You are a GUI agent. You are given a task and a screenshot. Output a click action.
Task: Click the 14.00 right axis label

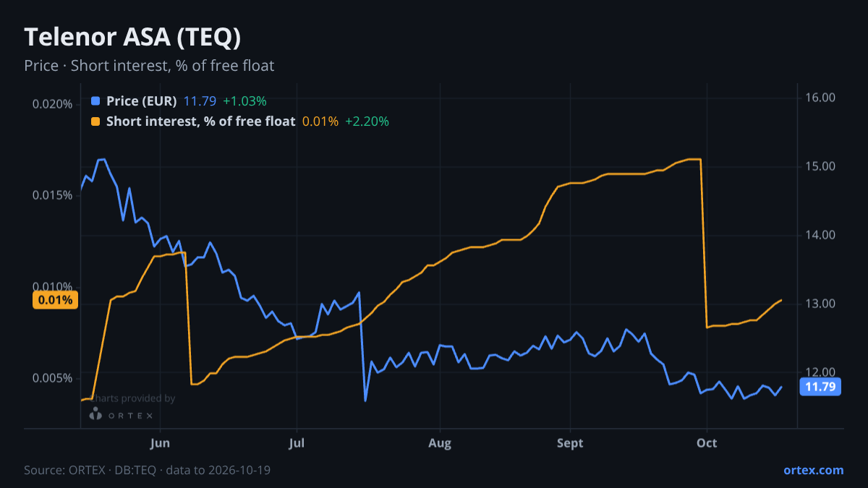tap(821, 235)
